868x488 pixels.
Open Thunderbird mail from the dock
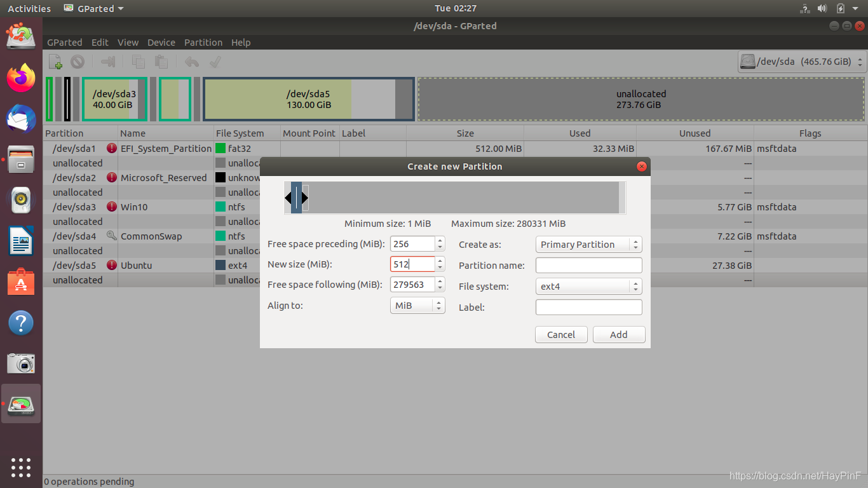tap(21, 119)
